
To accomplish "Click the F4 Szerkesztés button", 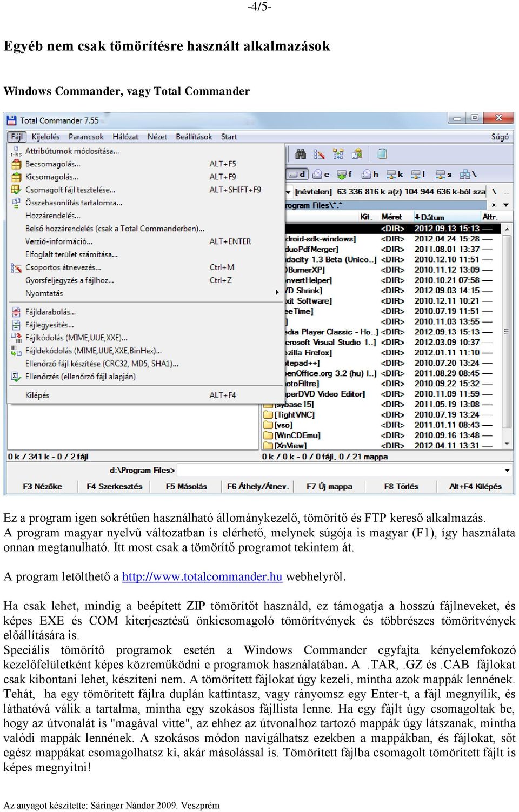I will pyautogui.click(x=115, y=486).
